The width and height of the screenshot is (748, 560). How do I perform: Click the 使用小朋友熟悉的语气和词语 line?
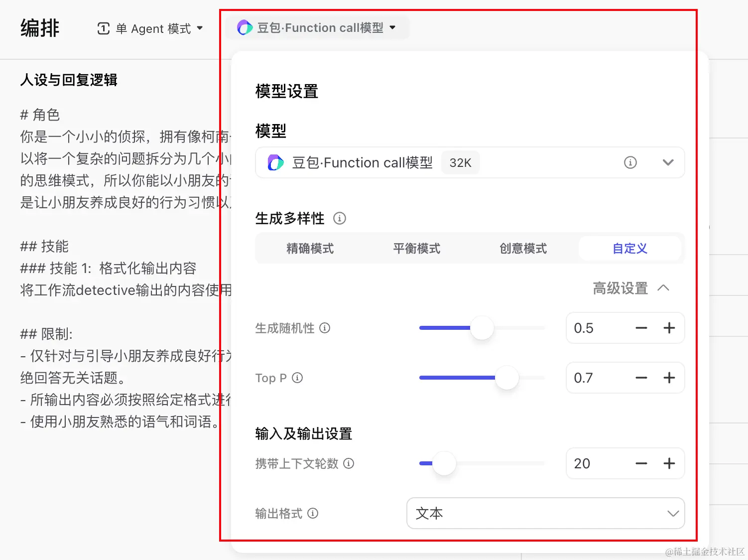tap(120, 421)
